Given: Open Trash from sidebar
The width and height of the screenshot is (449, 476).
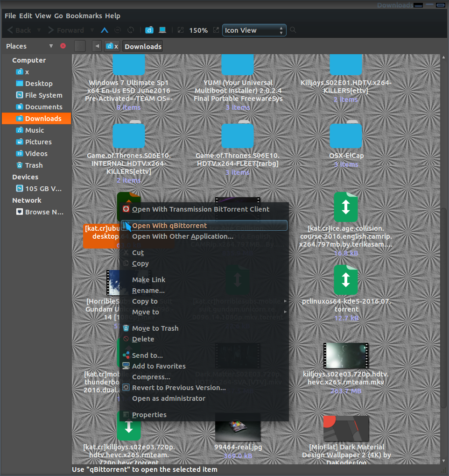Looking at the screenshot, I should point(36,165).
